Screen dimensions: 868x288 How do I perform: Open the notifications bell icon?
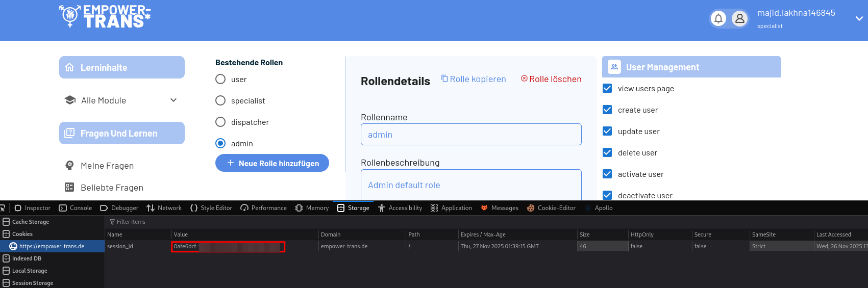(x=718, y=19)
